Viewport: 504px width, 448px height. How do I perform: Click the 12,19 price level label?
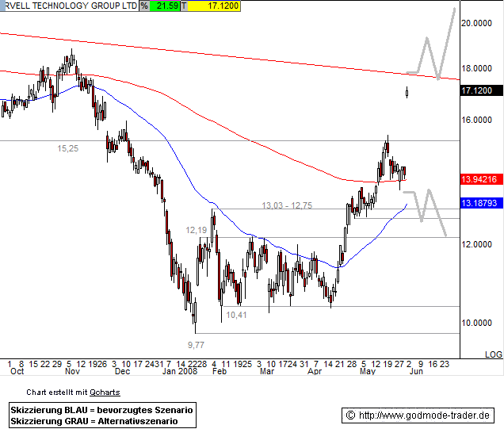pos(196,230)
